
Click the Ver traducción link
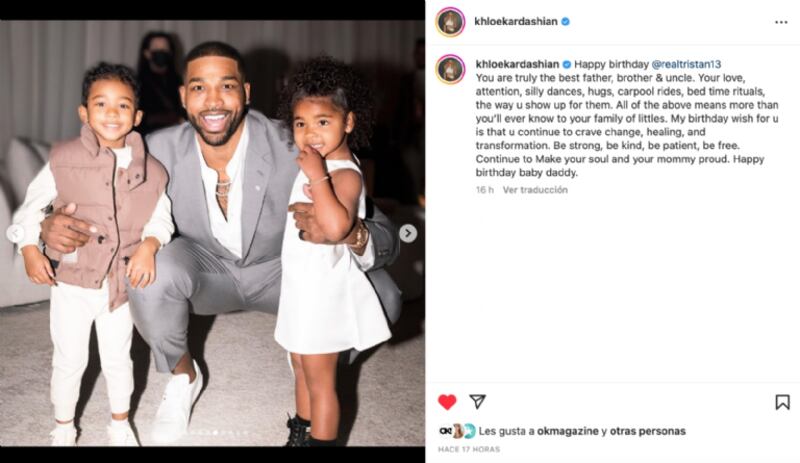coord(535,190)
